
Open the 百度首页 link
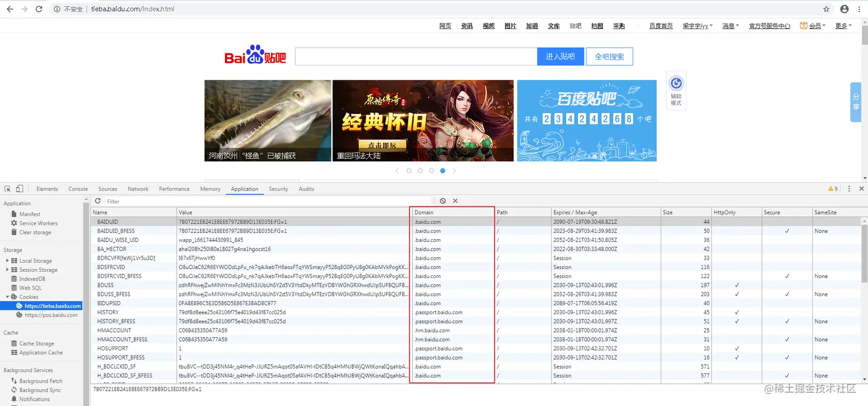(661, 26)
